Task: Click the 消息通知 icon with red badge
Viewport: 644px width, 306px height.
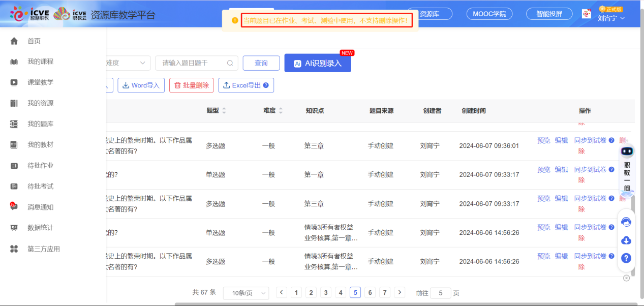Action: point(14,206)
